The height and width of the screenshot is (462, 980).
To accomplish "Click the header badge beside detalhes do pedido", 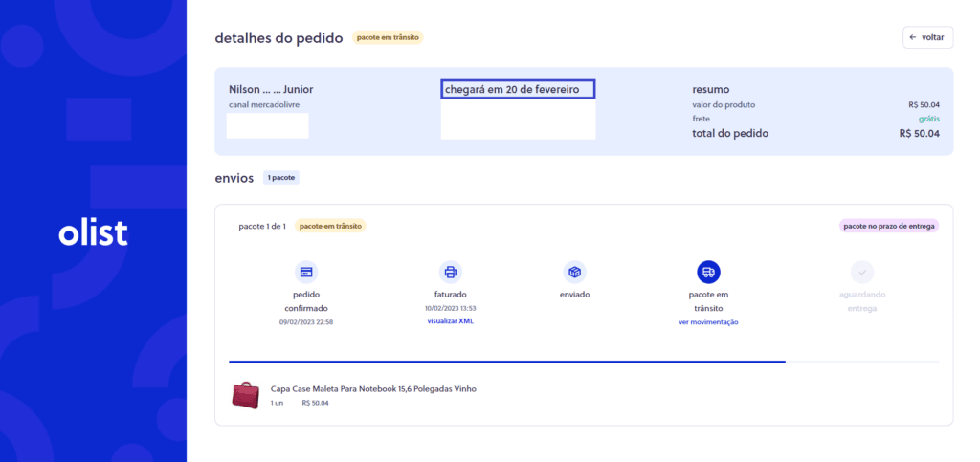I will (388, 38).
